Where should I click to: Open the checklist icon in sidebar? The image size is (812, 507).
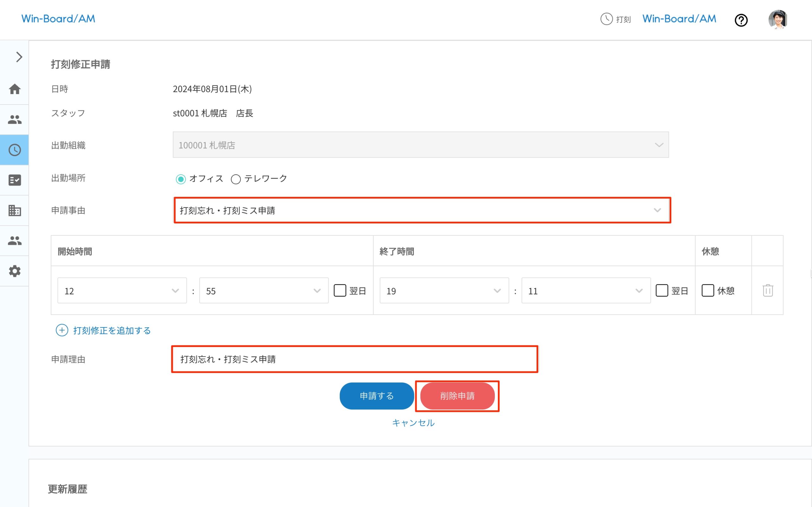(x=14, y=180)
